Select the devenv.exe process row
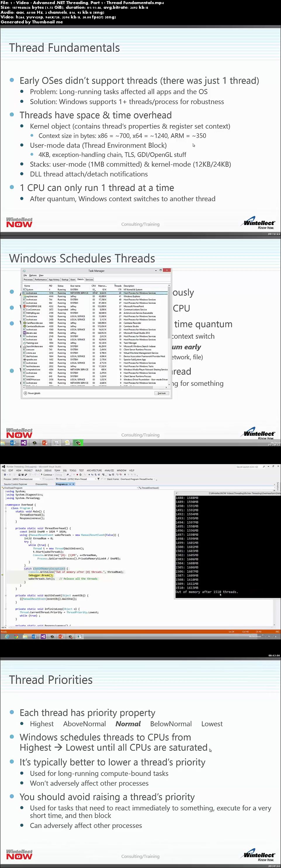This screenshot has width=281, height=868. [x=95, y=333]
